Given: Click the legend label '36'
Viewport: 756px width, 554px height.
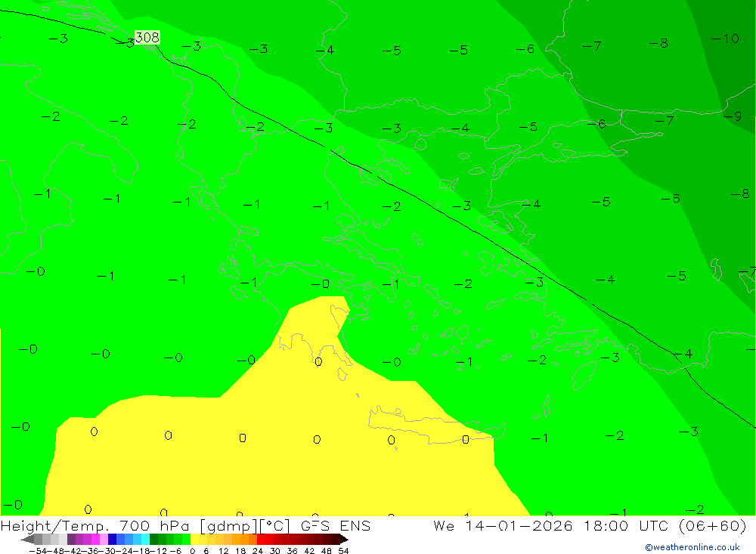Looking at the screenshot, I should coord(292,551).
